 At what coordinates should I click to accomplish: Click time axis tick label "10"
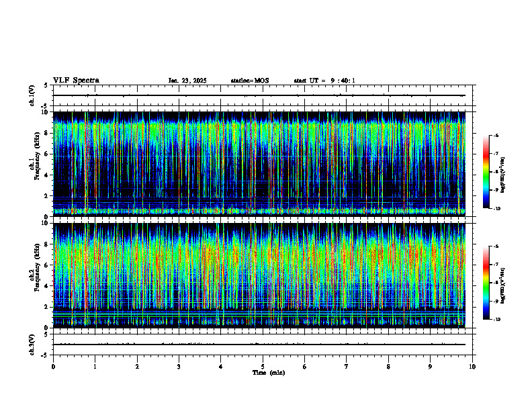click(472, 367)
